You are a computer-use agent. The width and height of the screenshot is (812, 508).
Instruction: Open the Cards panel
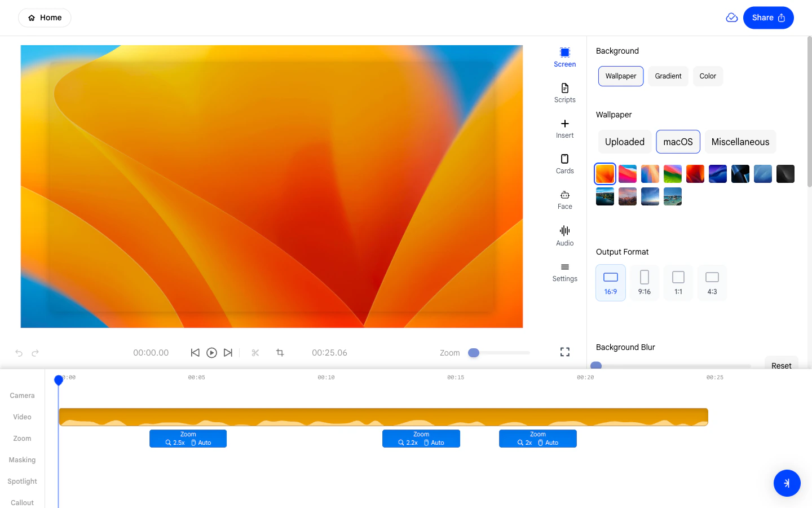pyautogui.click(x=564, y=164)
